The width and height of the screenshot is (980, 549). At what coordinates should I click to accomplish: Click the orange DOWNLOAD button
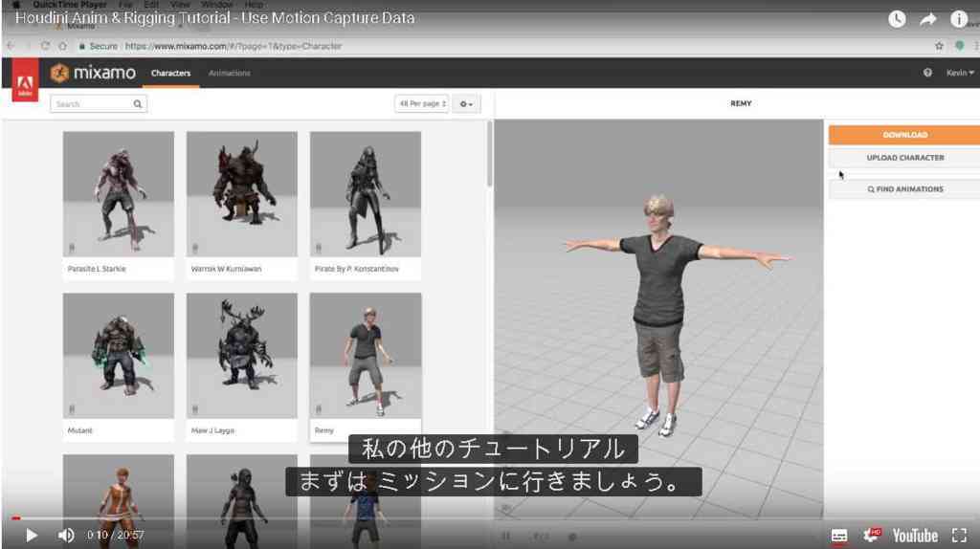click(x=904, y=135)
